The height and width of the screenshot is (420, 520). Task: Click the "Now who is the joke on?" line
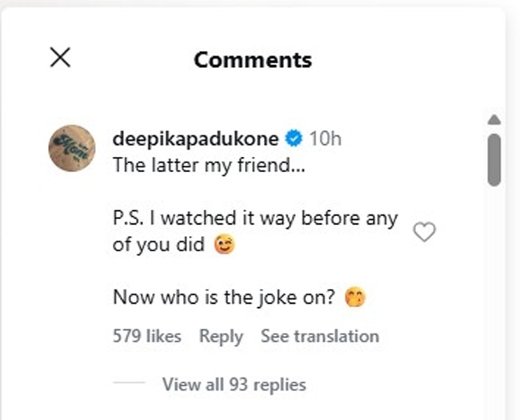[226, 298]
